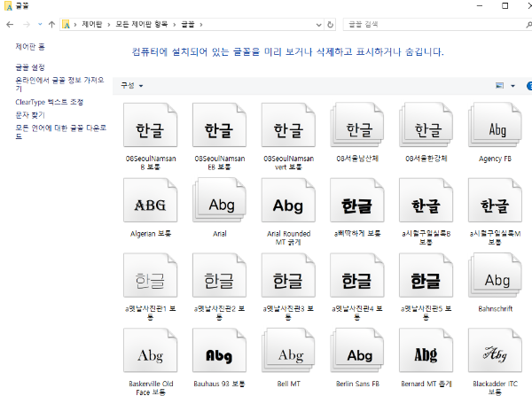Click 글꼴 in the breadcrumb path
532x396 pixels.
pos(188,25)
